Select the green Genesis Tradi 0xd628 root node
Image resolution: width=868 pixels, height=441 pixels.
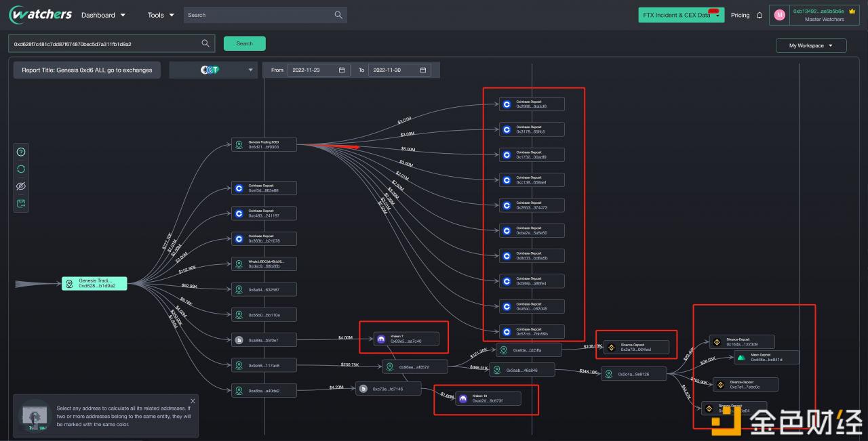coord(94,283)
